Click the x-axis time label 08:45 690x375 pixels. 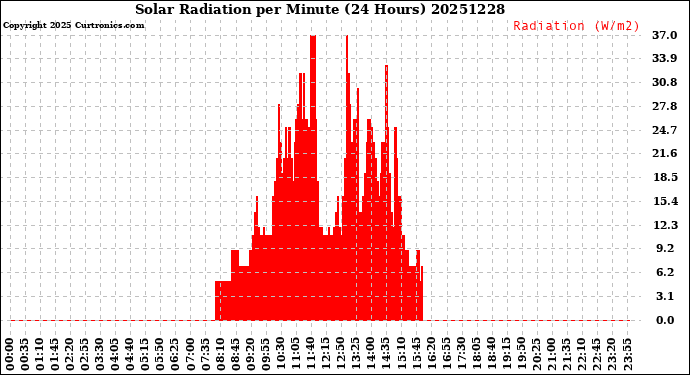236,355
